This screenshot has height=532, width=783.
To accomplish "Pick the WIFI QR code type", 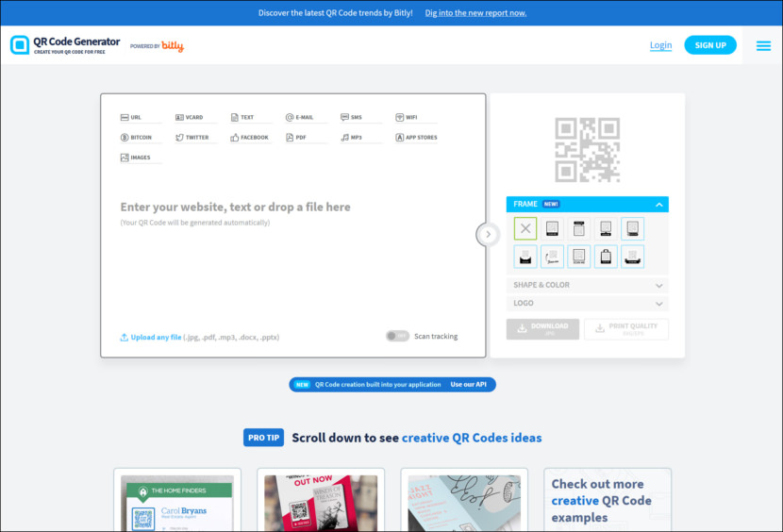I will (416, 117).
